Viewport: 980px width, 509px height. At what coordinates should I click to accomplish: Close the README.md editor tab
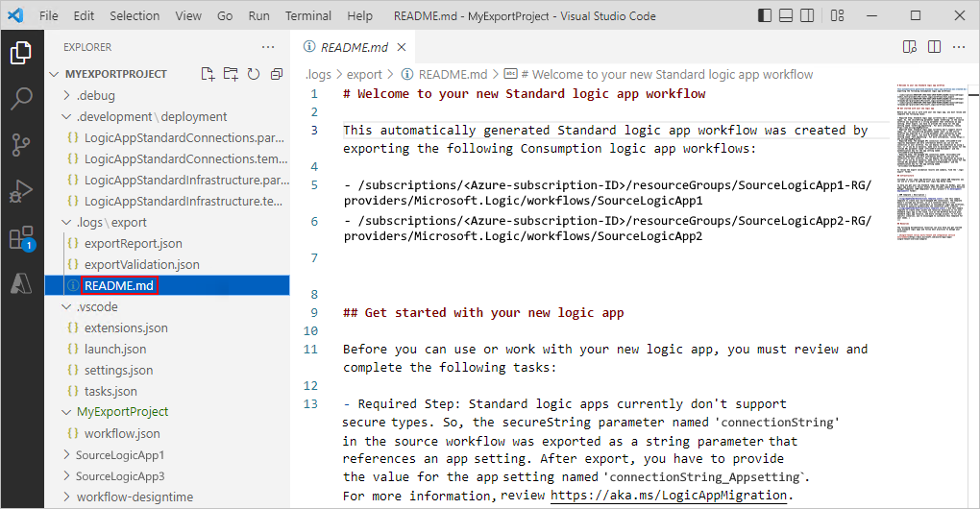point(402,47)
